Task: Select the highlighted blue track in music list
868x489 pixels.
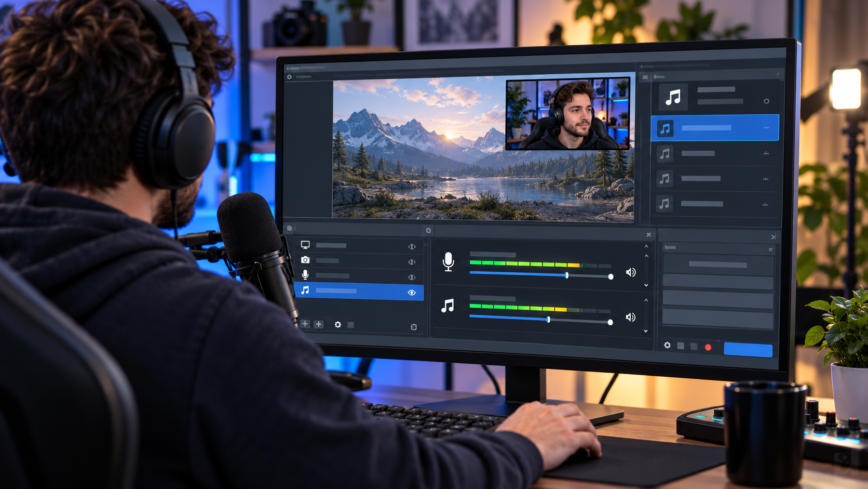Action: coord(715,128)
